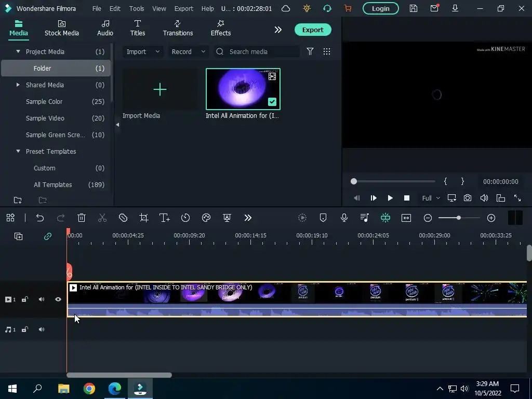Screen dimensions: 532x399
Task: Switch to the Transitions tab
Action: click(x=178, y=29)
